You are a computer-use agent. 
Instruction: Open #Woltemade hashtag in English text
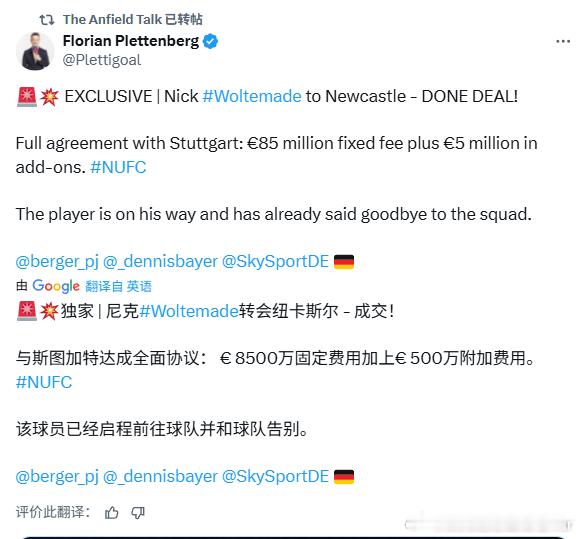(x=252, y=96)
